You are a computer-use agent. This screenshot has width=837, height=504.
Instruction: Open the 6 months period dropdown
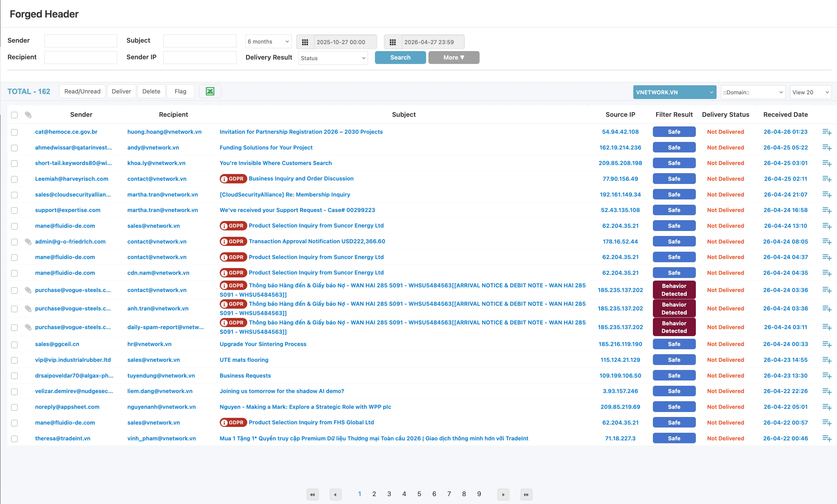268,41
